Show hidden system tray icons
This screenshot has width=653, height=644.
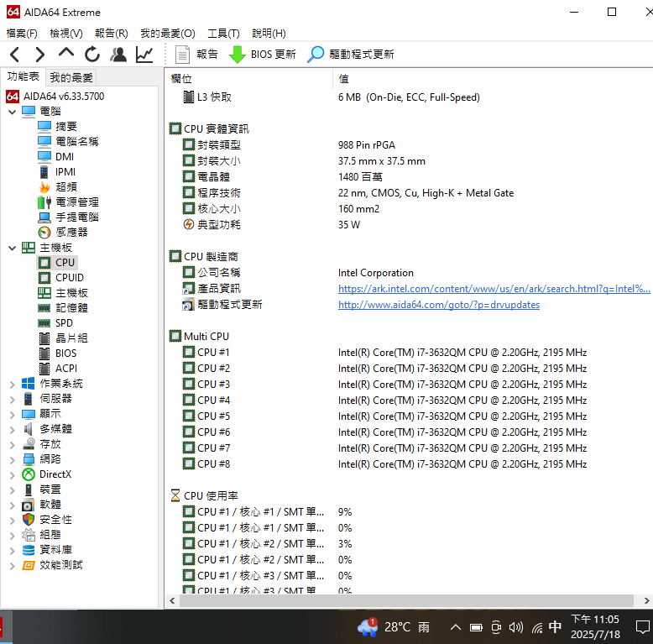tap(456, 627)
